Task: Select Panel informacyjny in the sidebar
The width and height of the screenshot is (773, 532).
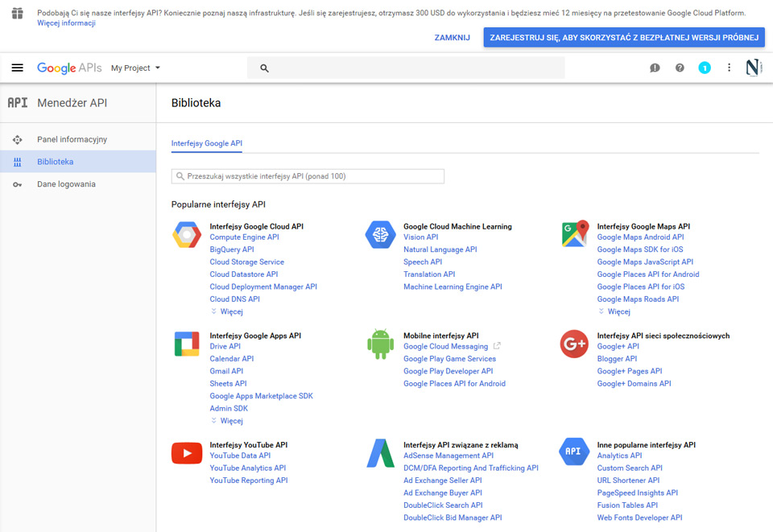Action: click(x=78, y=140)
